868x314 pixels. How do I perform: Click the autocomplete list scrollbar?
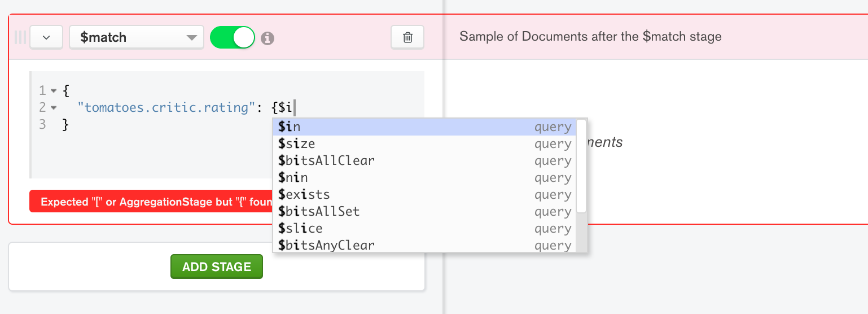[x=581, y=166]
